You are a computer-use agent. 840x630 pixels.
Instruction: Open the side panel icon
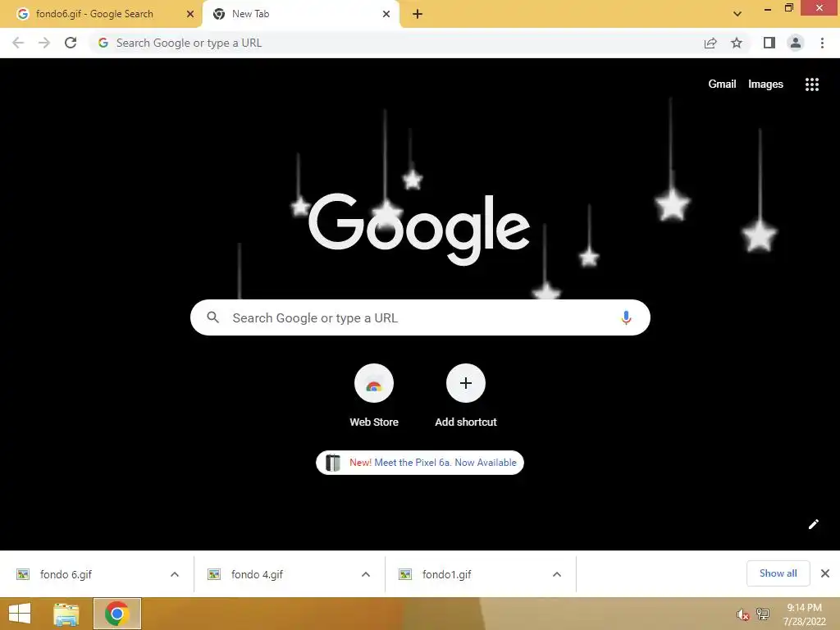tap(769, 43)
